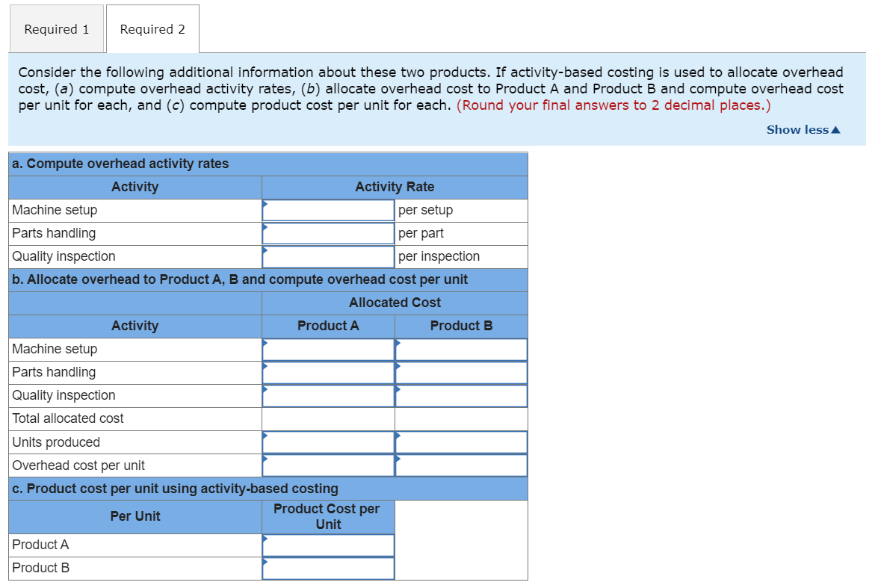The height and width of the screenshot is (588, 884).
Task: Click the triangle marker in Product B Overhead cost cell
Action: coord(398,459)
